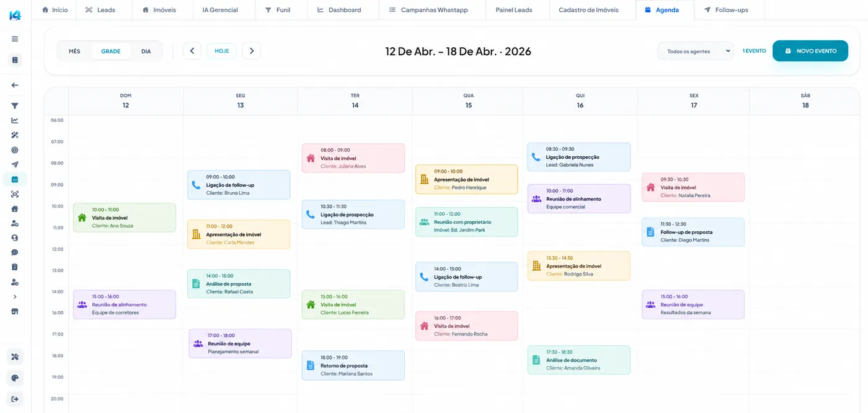Open Reunião com proprietário event
The height and width of the screenshot is (413, 868).
point(466,222)
